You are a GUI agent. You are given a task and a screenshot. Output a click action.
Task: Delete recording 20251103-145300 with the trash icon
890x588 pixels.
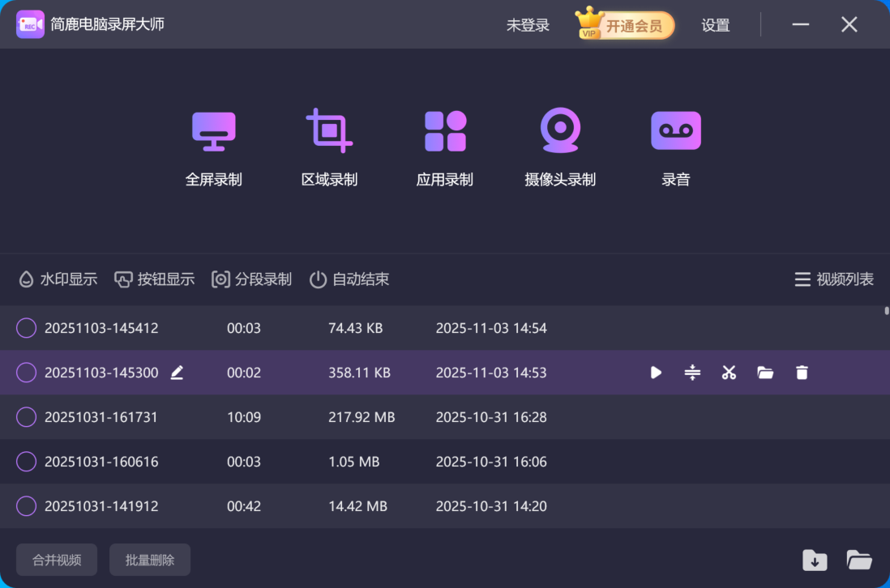[x=802, y=373]
